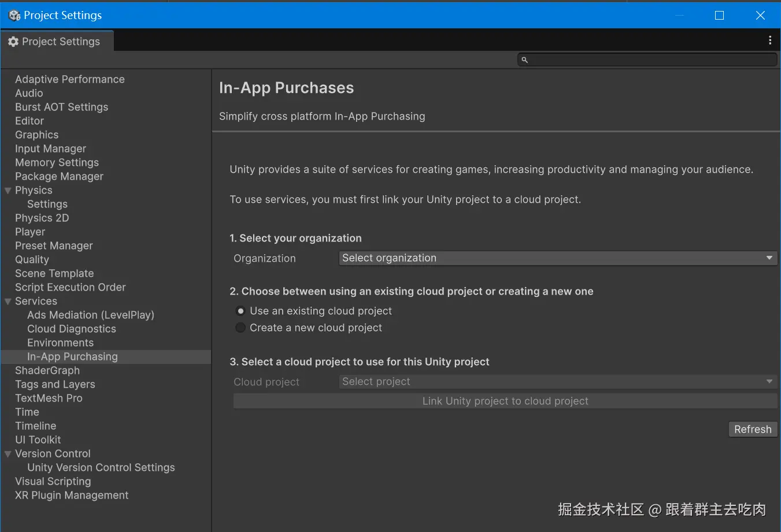Click Link Unity project to cloud project
The image size is (781, 532).
point(505,401)
